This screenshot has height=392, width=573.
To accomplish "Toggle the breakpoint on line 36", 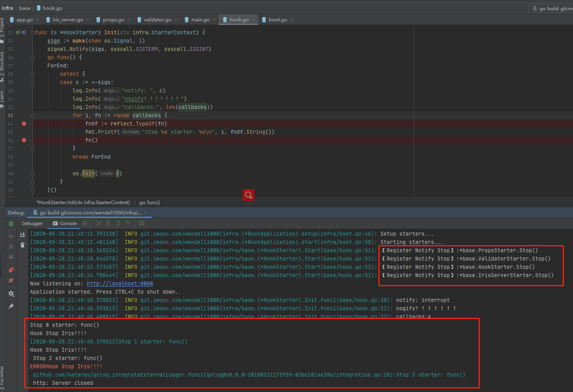I will [x=24, y=140].
